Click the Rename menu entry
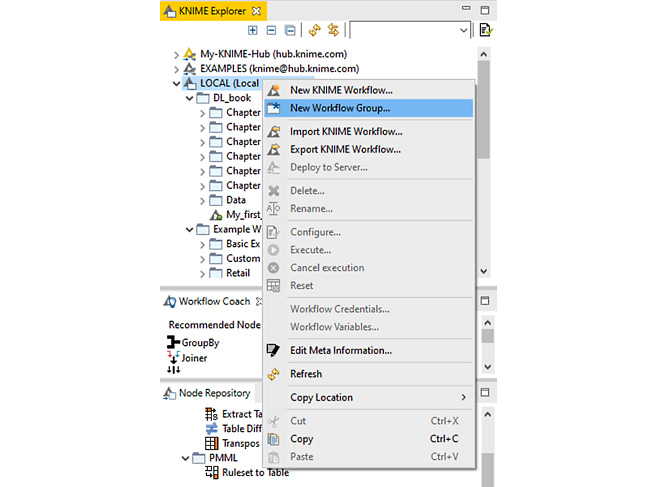This screenshot has width=657, height=487. click(369, 209)
